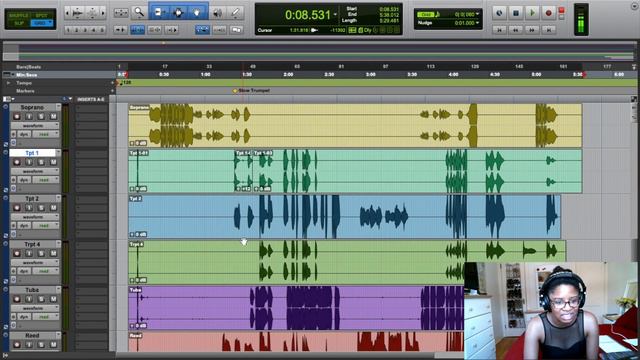The image size is (640, 360).
Task: Select the Scrubber speaker tool
Action: point(218,13)
